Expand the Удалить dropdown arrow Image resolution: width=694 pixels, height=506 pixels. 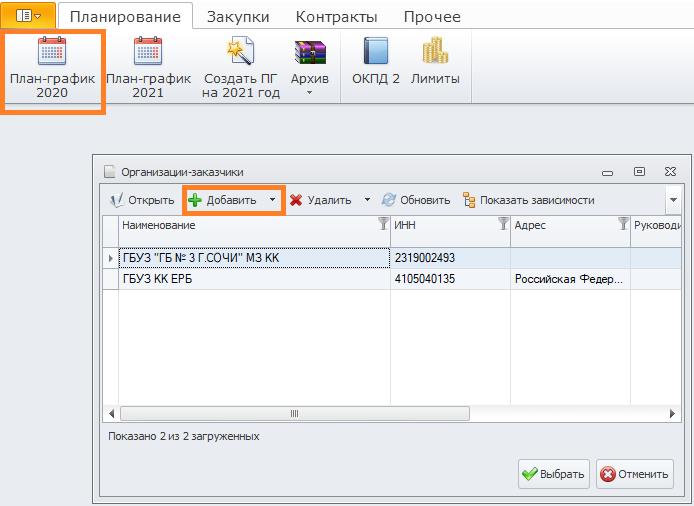367,200
